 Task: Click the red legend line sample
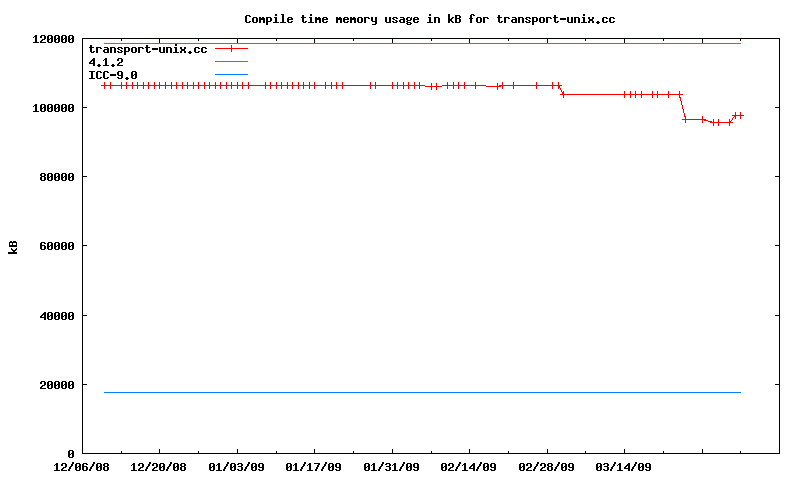[x=231, y=49]
